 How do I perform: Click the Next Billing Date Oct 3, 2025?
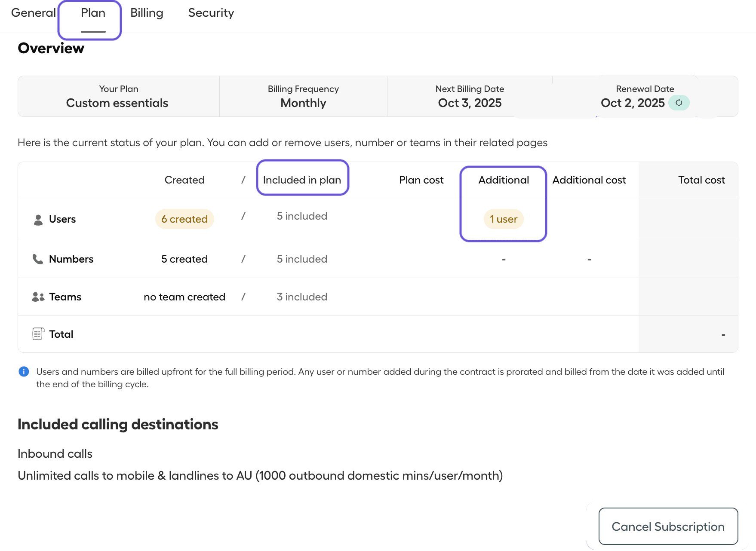coord(470,103)
